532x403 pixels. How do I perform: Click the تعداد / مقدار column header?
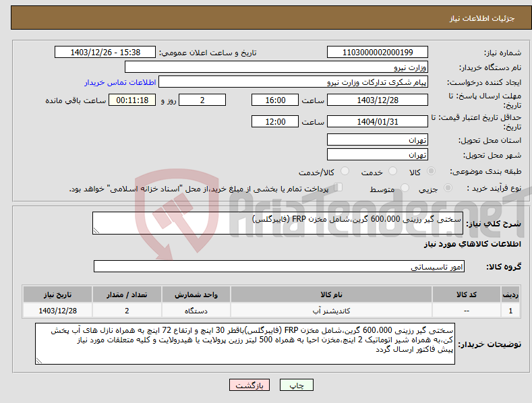tap(127, 294)
